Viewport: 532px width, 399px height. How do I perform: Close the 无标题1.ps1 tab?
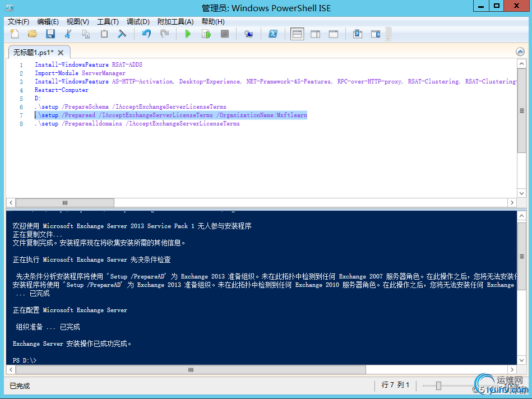click(61, 53)
